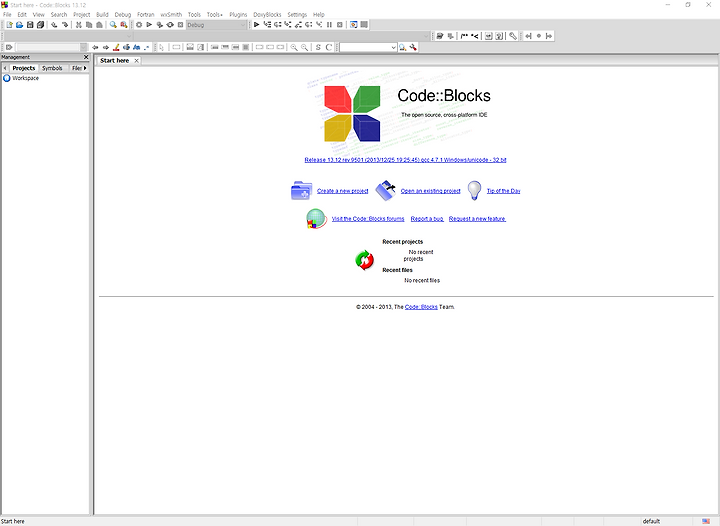Screen dimensions: 720x526
Task: Open the Build menu
Action: (102, 15)
